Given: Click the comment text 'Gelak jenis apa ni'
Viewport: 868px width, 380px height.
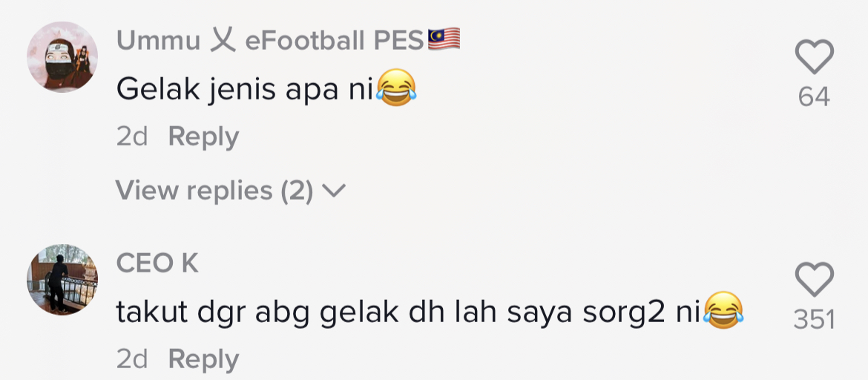Looking at the screenshot, I should click(245, 91).
